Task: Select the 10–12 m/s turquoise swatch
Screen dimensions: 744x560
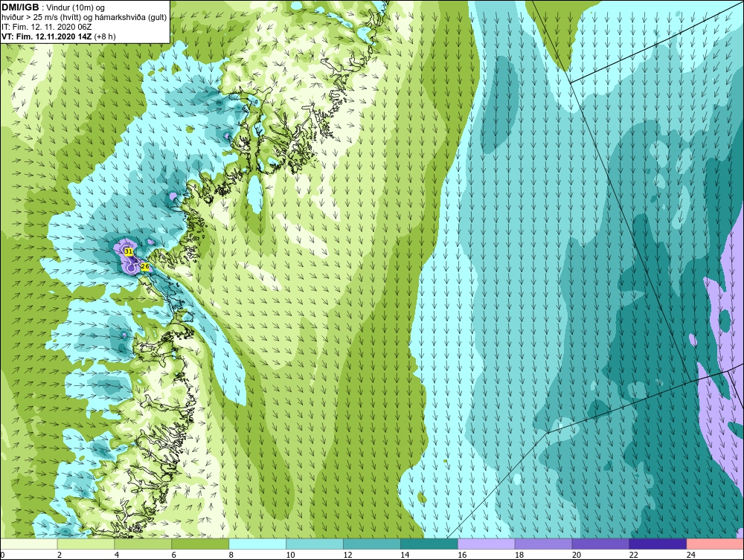Action: tap(315, 544)
